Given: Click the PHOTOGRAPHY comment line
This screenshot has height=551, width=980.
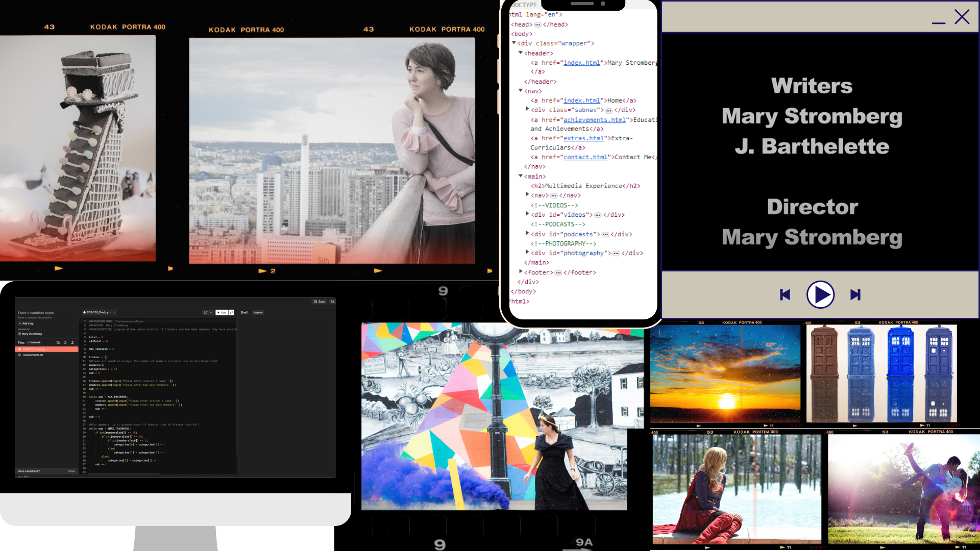Looking at the screenshot, I should [x=563, y=243].
